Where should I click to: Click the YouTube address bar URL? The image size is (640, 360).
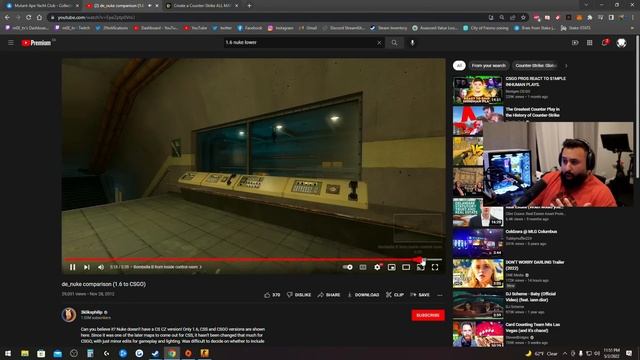(96, 18)
